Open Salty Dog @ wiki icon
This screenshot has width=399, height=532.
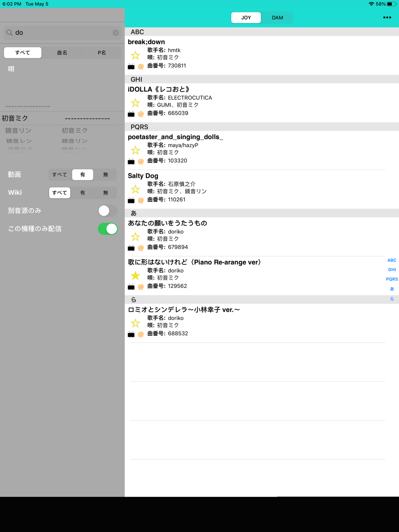tap(141, 200)
